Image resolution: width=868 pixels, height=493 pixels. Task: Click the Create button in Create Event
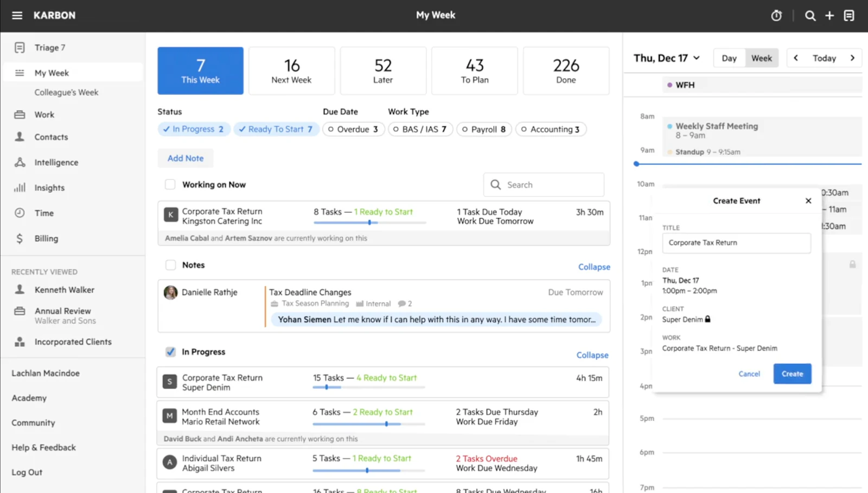coord(792,374)
